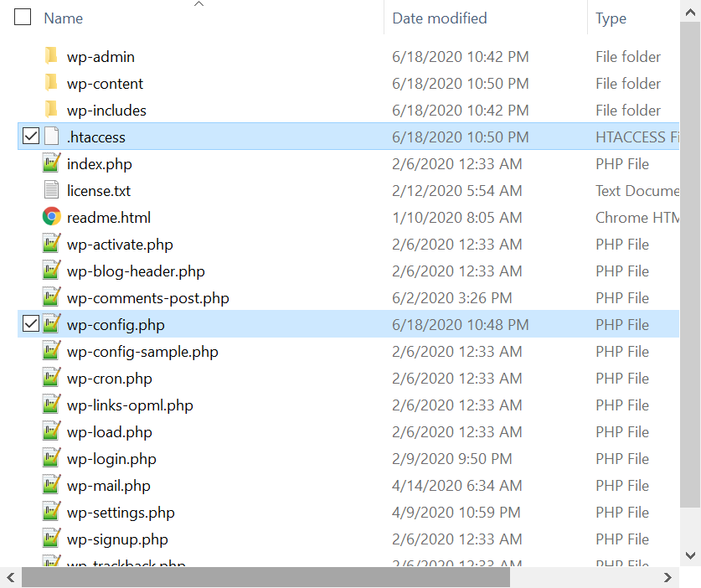Select the readme.html file name
701x588 pixels.
pos(109,218)
